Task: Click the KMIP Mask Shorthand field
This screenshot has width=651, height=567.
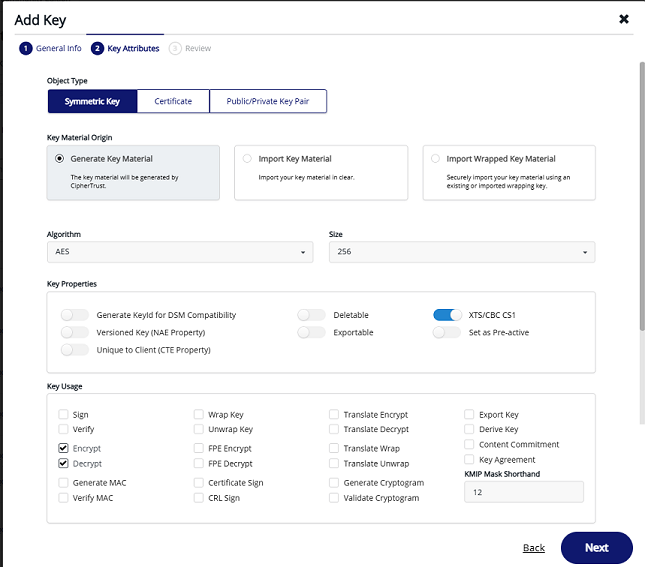Action: pos(523,491)
